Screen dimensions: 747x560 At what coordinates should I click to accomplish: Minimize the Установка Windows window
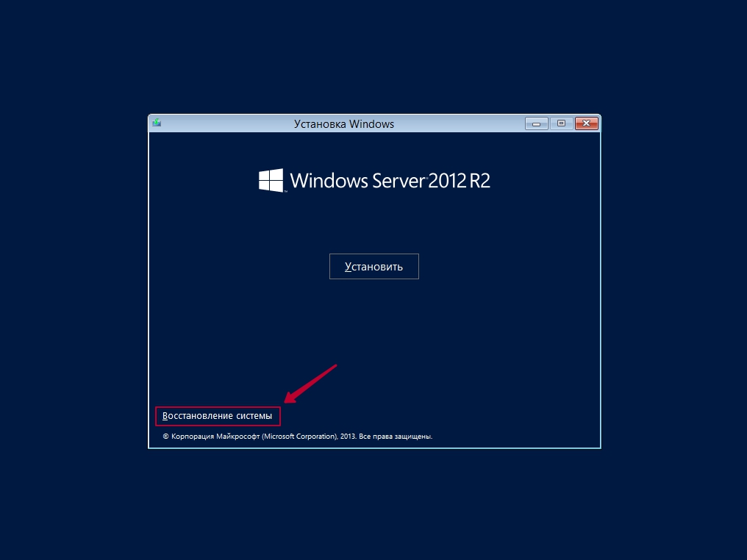(537, 123)
